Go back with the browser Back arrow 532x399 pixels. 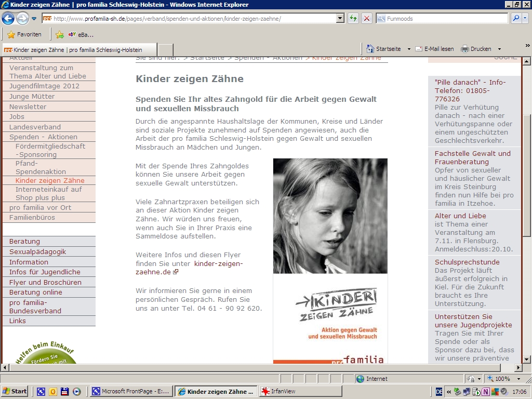click(x=8, y=18)
